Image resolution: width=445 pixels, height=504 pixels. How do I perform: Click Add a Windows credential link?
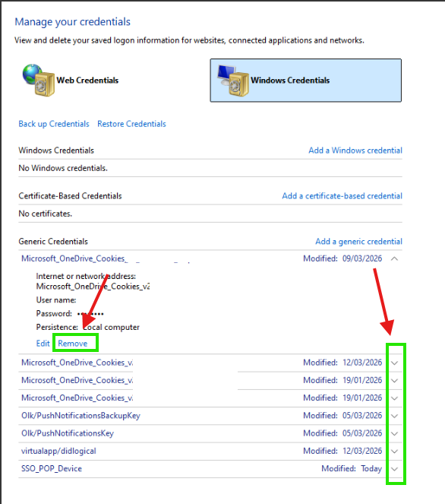(x=355, y=151)
